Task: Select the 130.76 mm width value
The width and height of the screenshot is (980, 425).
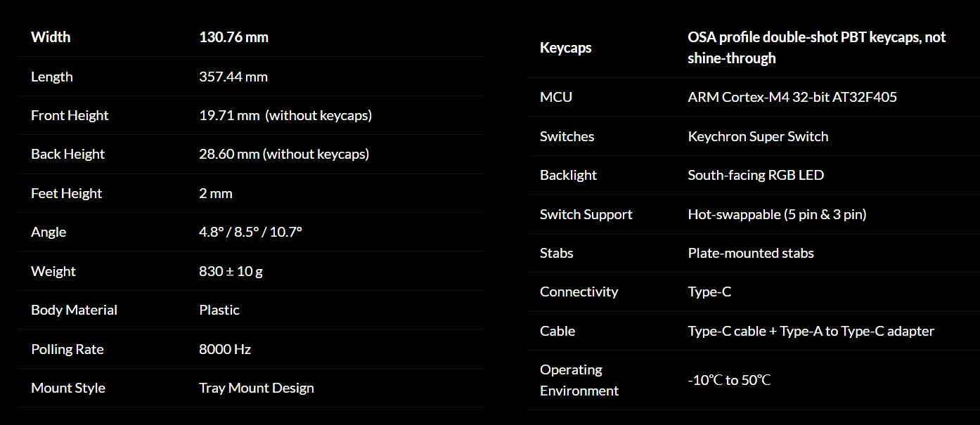Action: pyautogui.click(x=233, y=37)
